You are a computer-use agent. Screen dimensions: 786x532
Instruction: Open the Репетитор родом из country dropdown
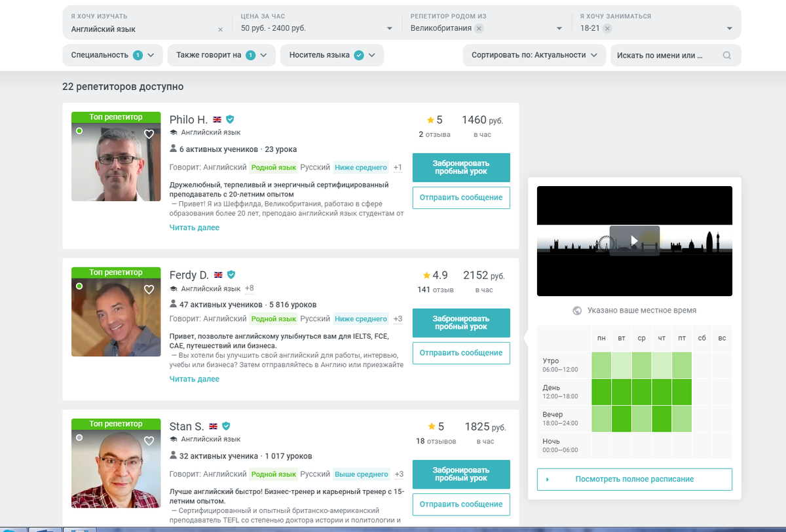[486, 23]
